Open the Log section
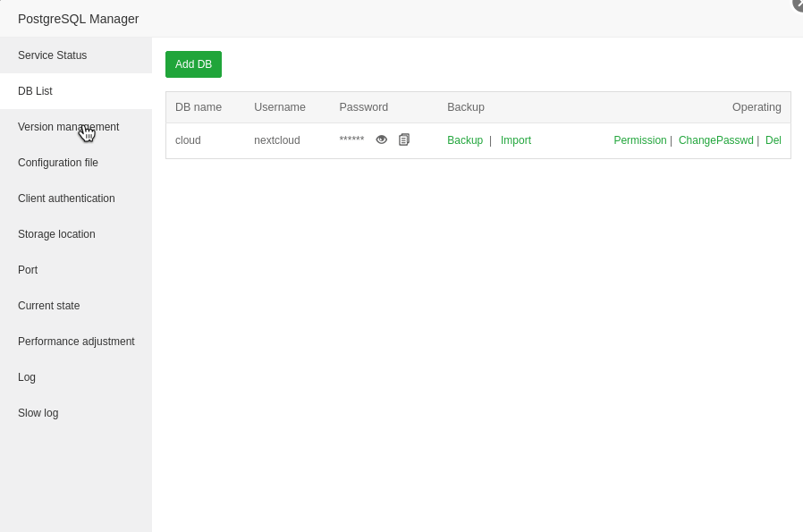This screenshot has height=532, width=803. click(76, 378)
